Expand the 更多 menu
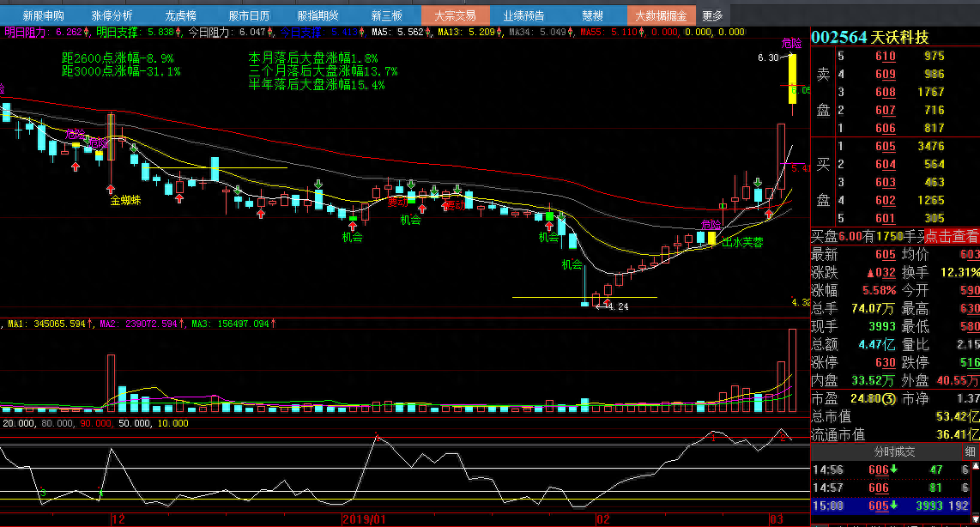Screen dimensions: 980x527 tap(712, 15)
